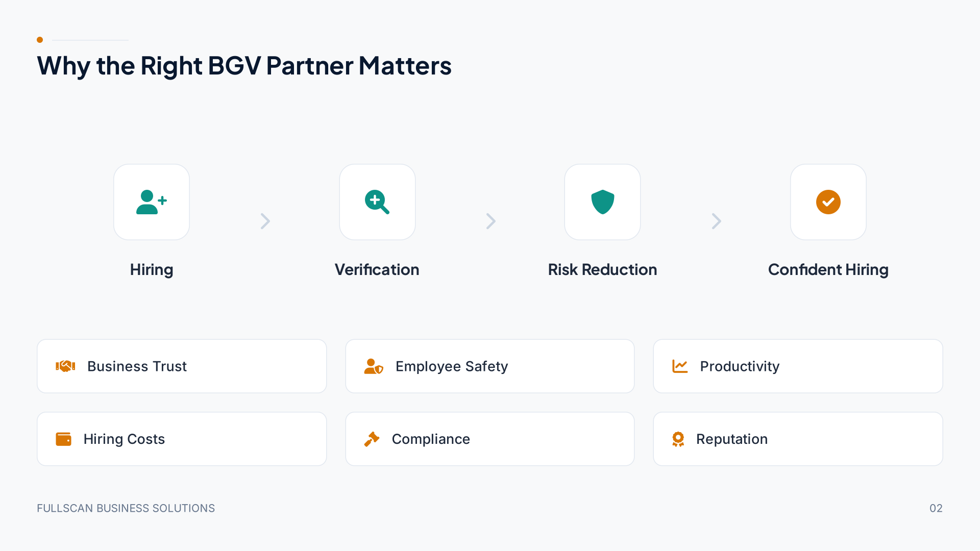The height and width of the screenshot is (551, 980).
Task: Click the Reputation label
Action: point(732,439)
